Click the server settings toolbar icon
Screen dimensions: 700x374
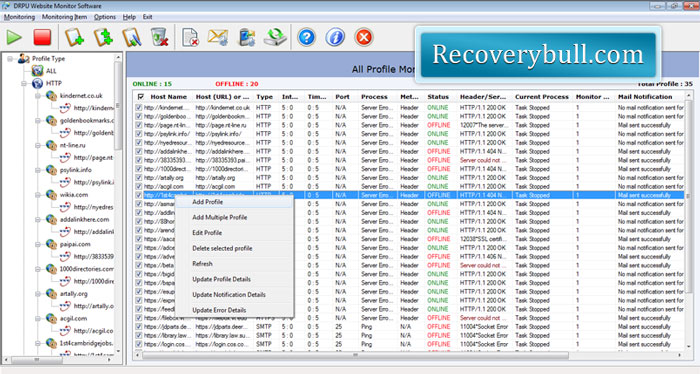coord(247,37)
